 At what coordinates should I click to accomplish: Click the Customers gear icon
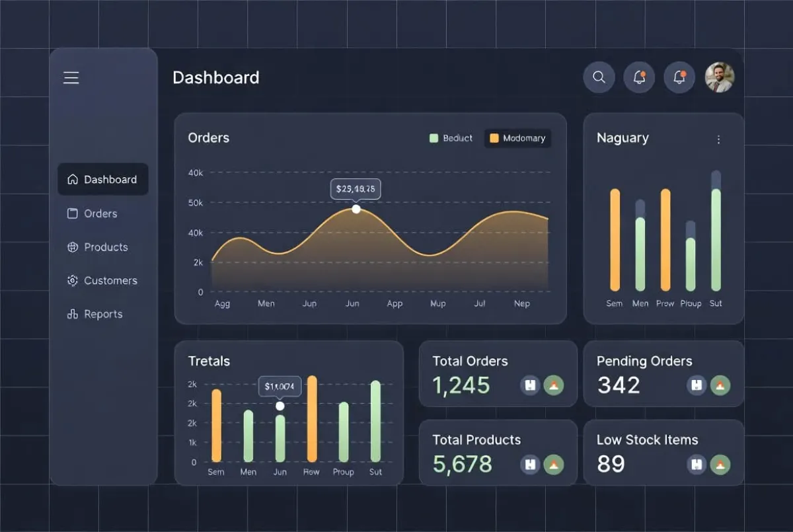pos(73,280)
